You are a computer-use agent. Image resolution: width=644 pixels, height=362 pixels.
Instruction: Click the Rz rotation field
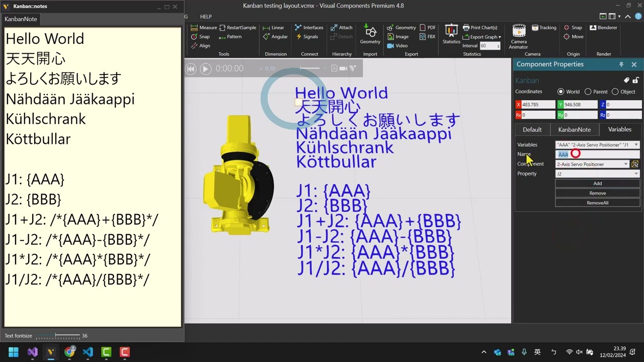623,115
